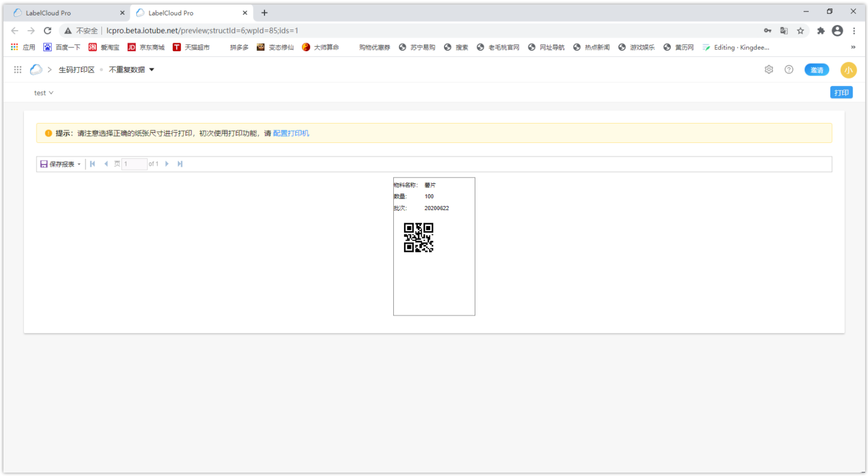868x476 pixels.
Task: Open the 苏宁易购 bookmark
Action: [417, 47]
